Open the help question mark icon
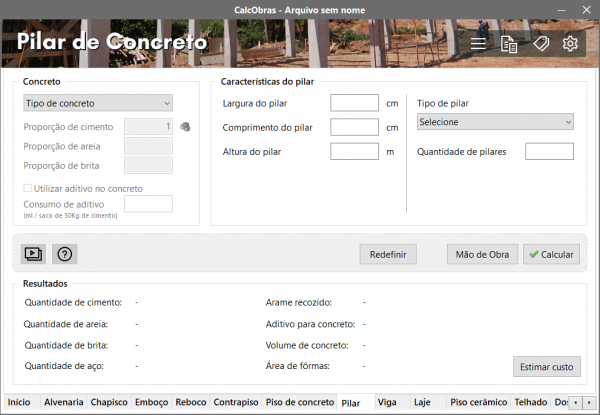Viewport: 600px width, 415px height. click(x=65, y=254)
